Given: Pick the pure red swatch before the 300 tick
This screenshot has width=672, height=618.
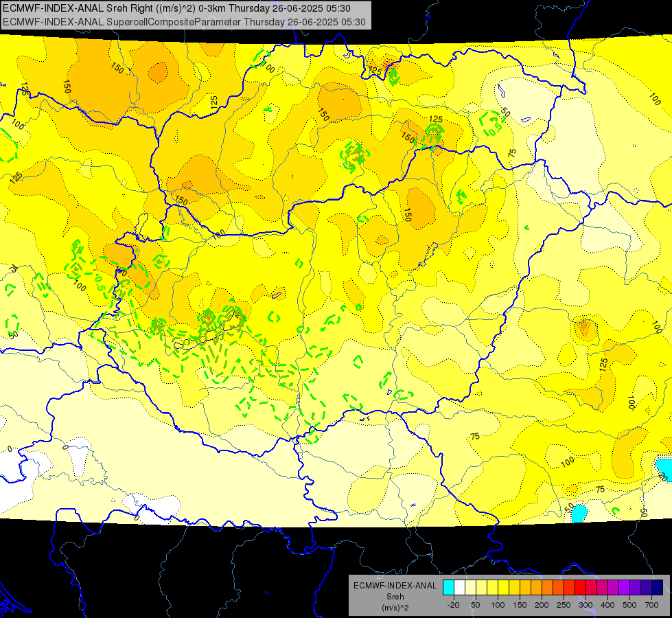Looking at the screenshot, I should 580,587.
